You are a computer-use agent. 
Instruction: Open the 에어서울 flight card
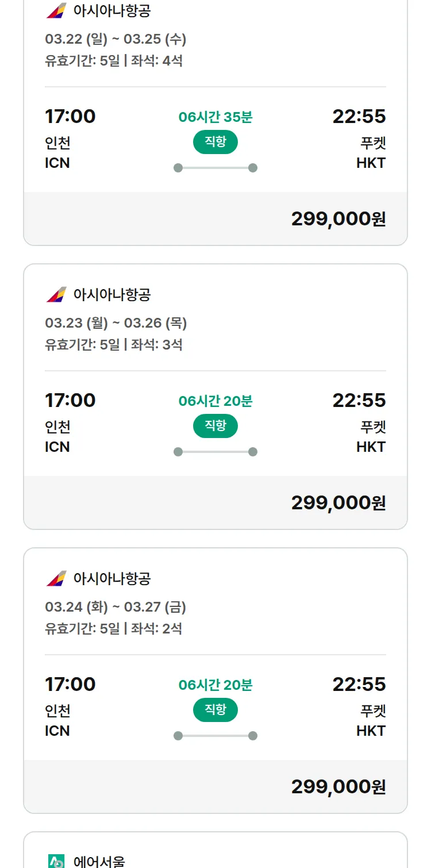[x=215, y=855]
